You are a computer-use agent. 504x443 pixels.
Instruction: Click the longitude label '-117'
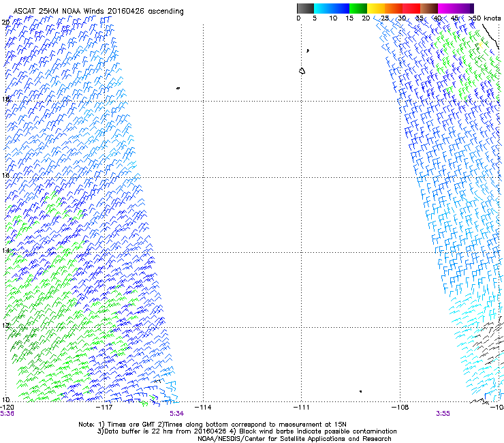104,408
